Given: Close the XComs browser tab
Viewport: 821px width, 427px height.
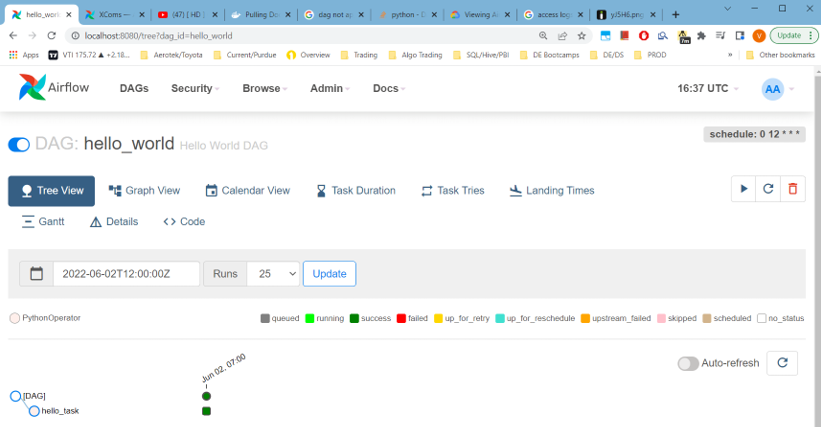Looking at the screenshot, I should click(141, 15).
